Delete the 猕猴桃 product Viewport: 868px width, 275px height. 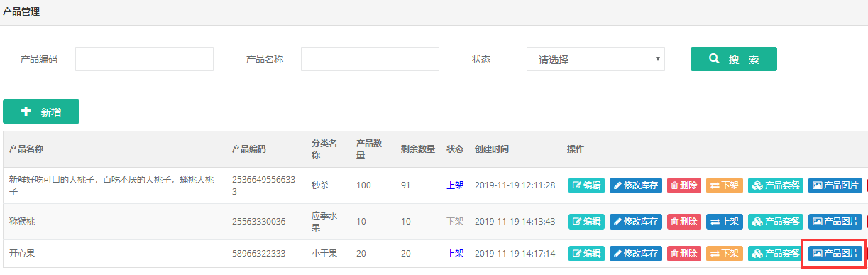tap(683, 222)
